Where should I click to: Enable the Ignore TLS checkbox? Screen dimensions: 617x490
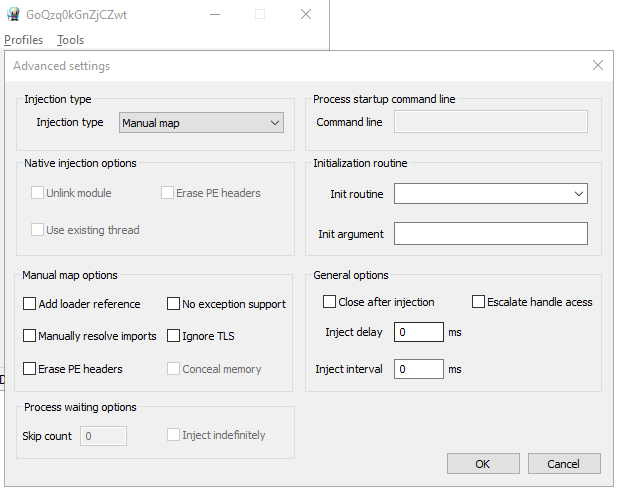[x=174, y=336]
